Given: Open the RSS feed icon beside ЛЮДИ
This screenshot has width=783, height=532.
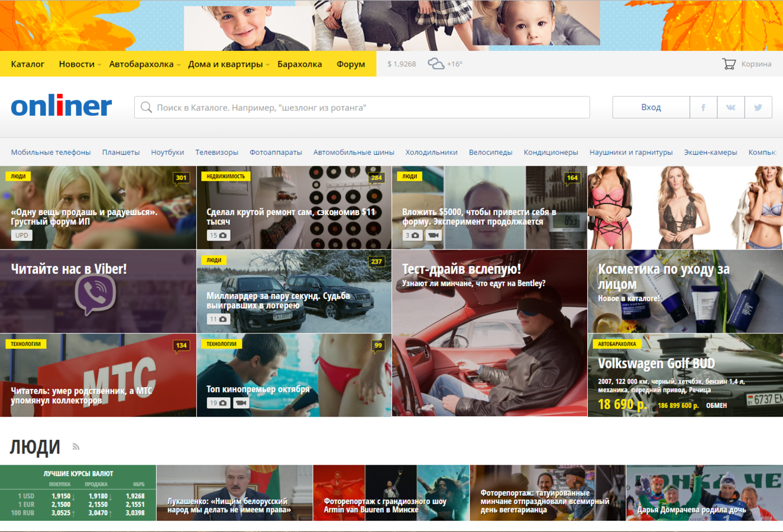Looking at the screenshot, I should 76,447.
